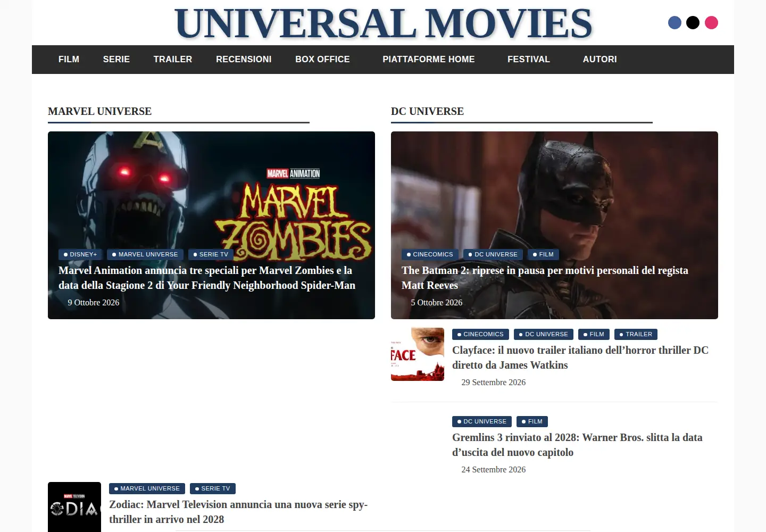
Task: Go to RECENSIONI section
Action: 244,60
